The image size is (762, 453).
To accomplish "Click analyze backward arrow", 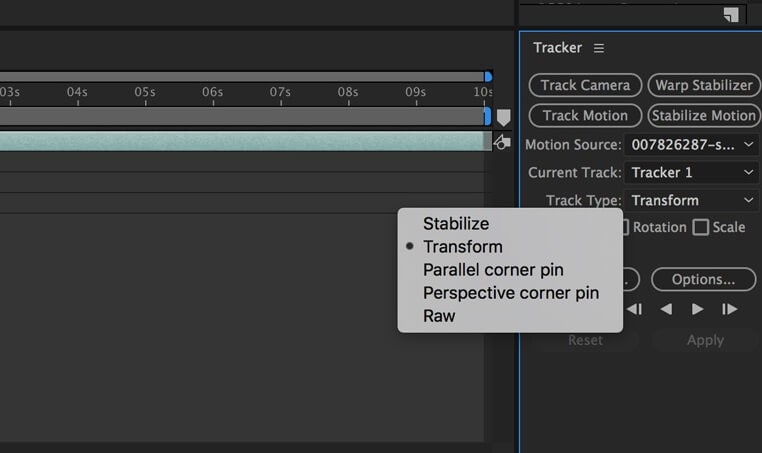I will click(x=666, y=309).
